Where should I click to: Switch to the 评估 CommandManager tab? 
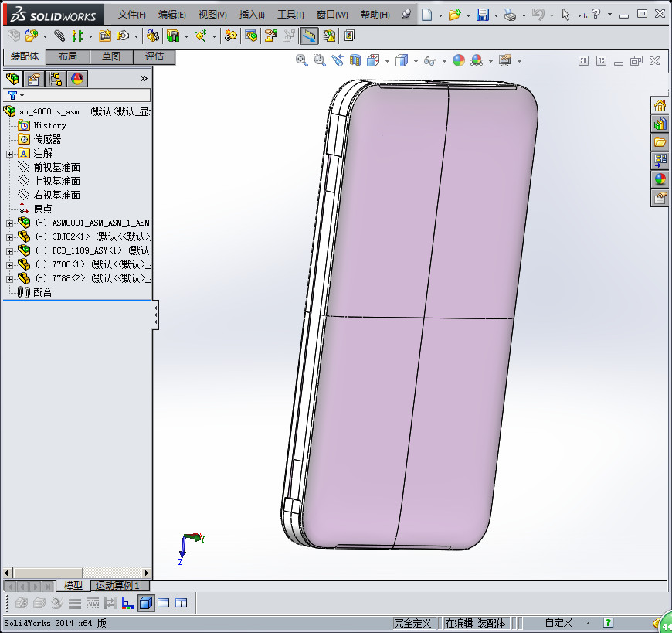click(154, 56)
